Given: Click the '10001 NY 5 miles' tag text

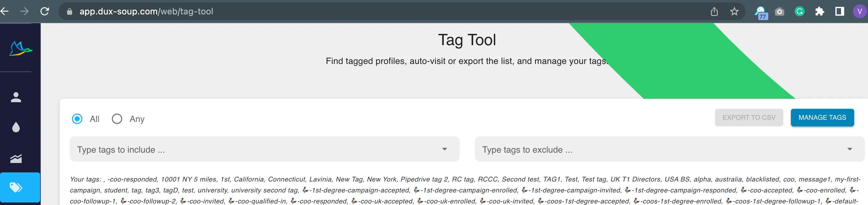Looking at the screenshot, I should 188,179.
